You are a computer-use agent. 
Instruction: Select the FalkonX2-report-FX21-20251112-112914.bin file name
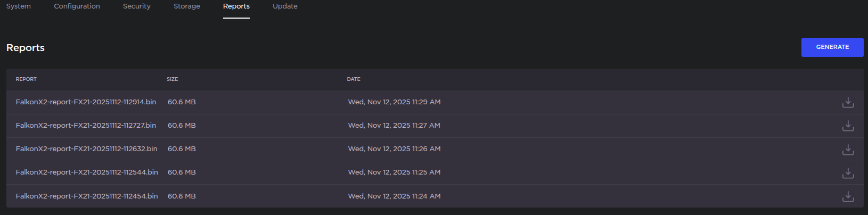[x=86, y=102]
